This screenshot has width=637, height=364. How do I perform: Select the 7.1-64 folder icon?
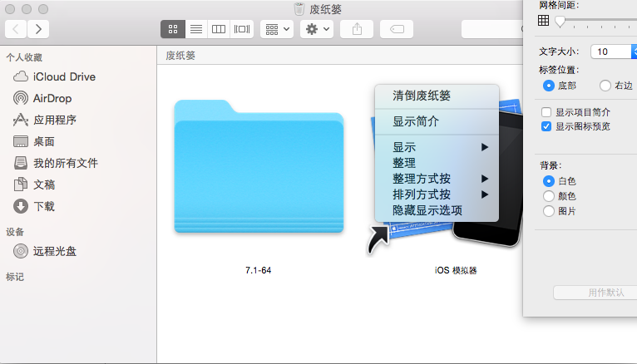(x=259, y=166)
